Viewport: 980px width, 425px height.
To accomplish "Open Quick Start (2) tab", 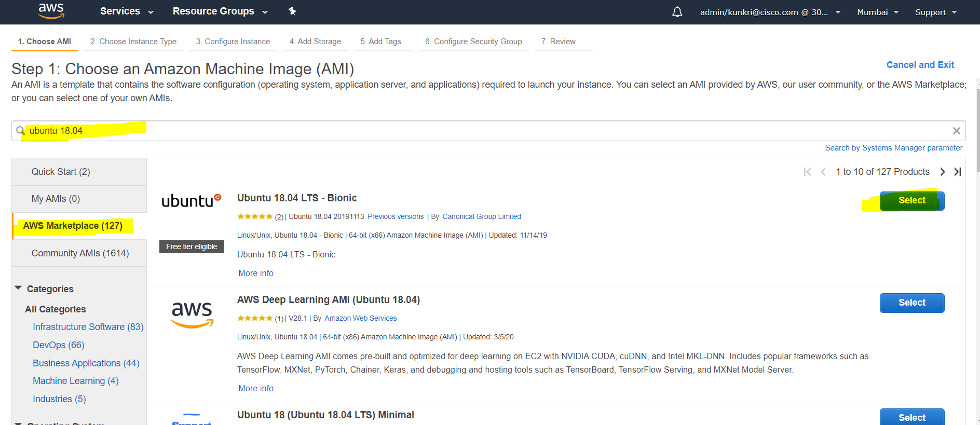I will (x=79, y=172).
